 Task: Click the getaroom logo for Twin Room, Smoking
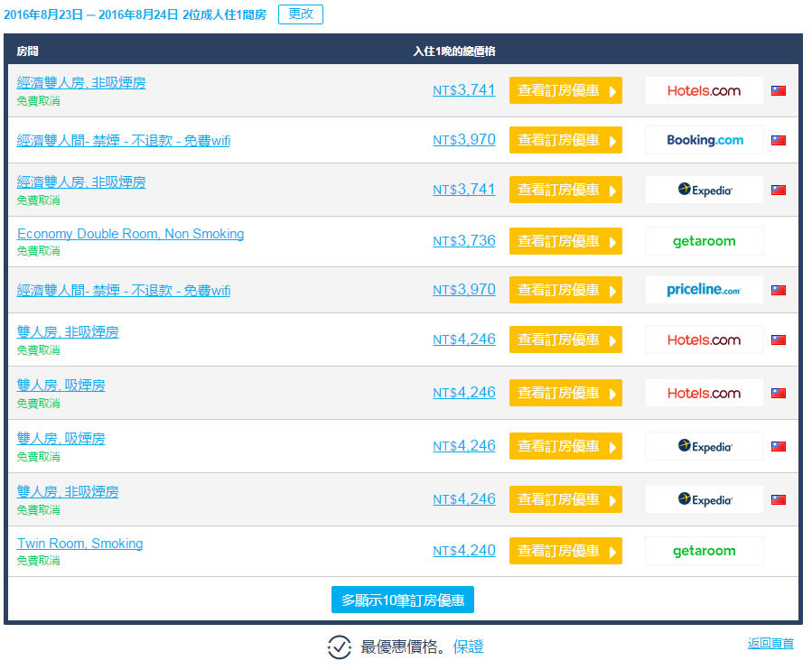click(x=704, y=551)
